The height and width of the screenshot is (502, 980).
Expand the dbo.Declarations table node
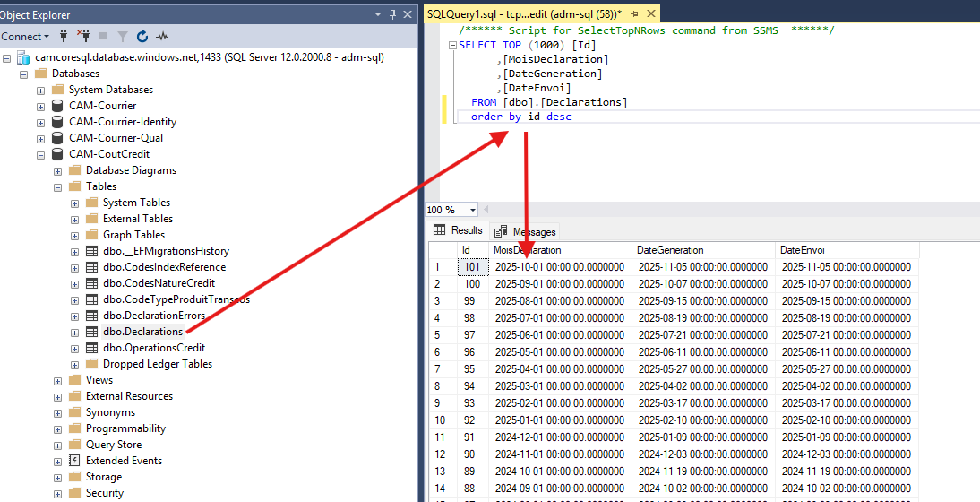(x=75, y=332)
